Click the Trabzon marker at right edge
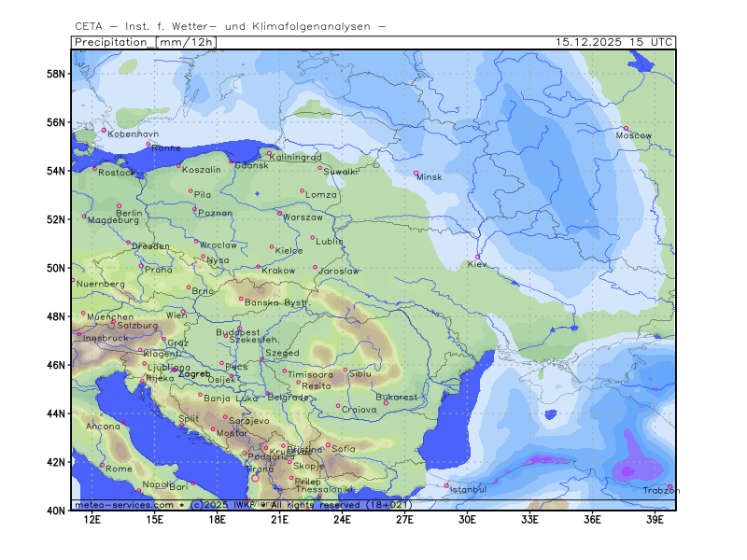The width and height of the screenshot is (747, 560). pyautogui.click(x=669, y=486)
